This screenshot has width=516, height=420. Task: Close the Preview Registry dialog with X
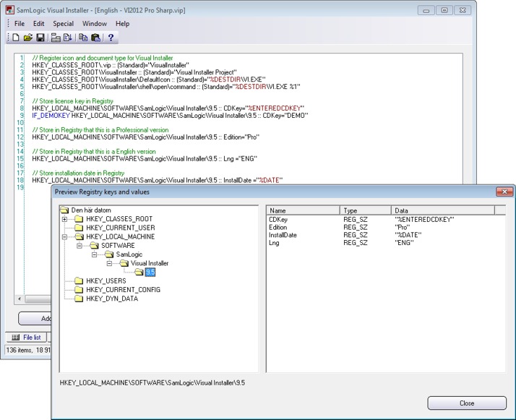point(504,192)
